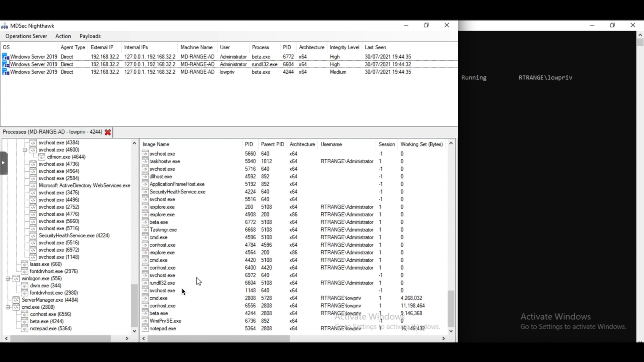Collapse the cmd.exe (2808) tree node
Screen dimensions: 644x362
click(8, 307)
